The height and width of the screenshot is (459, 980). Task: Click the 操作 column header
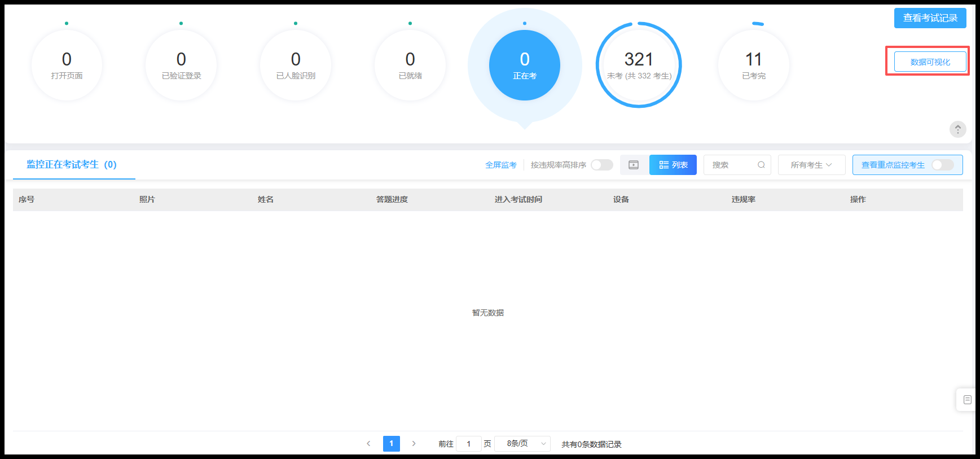[x=858, y=199]
